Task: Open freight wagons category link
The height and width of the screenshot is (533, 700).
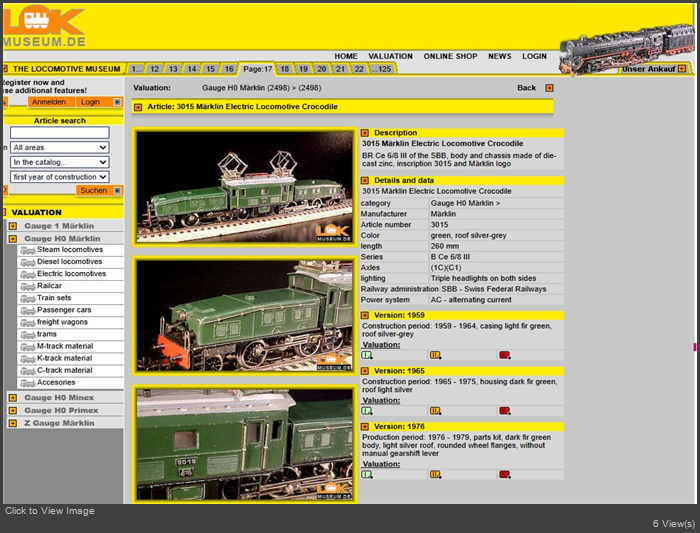Action: 62,322
